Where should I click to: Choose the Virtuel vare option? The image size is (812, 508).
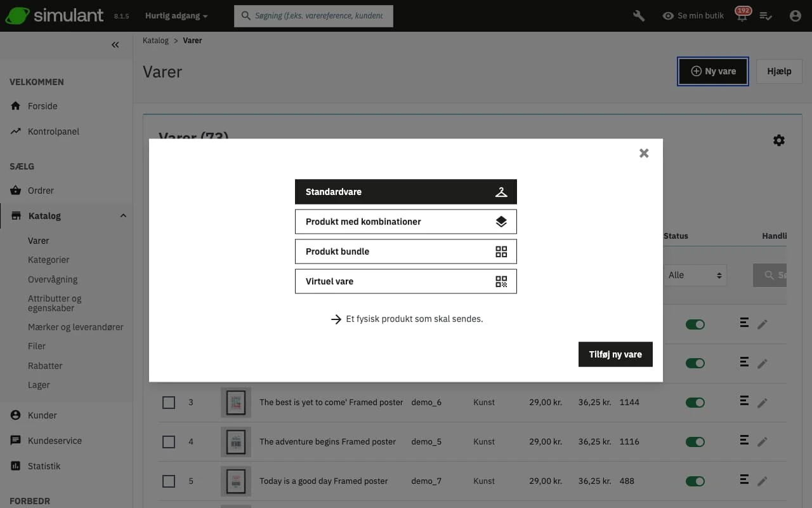406,281
